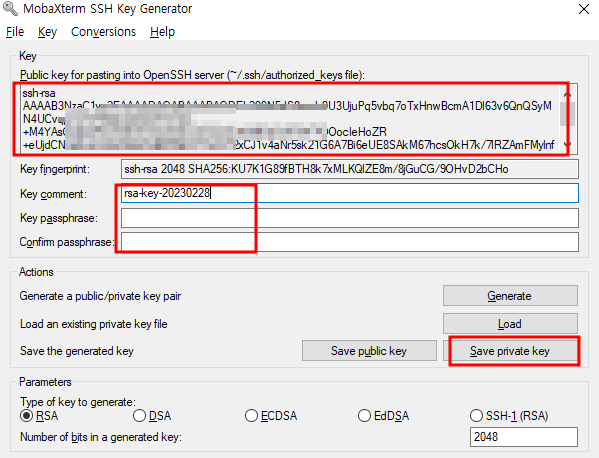The image size is (599, 458).
Task: Click Save public key button
Action: tap(369, 351)
